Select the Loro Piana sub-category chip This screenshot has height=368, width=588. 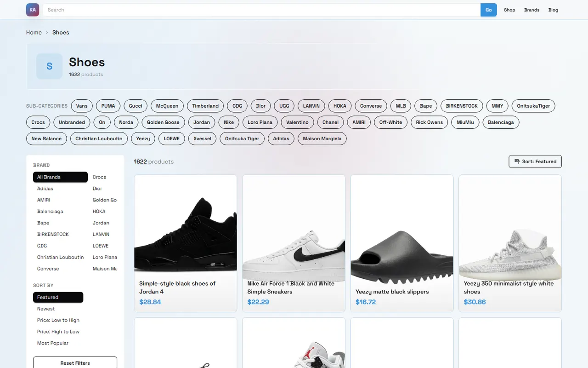[260, 122]
